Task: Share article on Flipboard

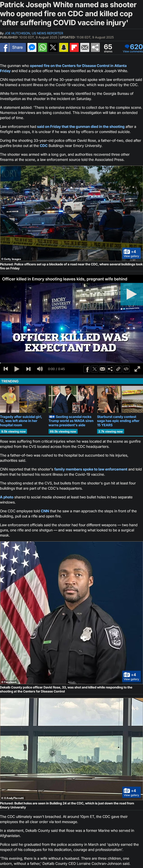Action: coord(74,47)
